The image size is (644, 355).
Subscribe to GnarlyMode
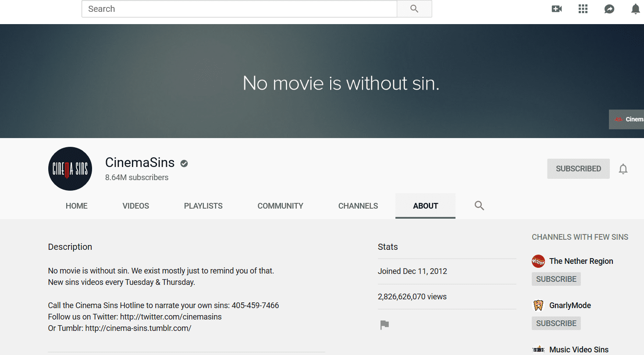(556, 323)
